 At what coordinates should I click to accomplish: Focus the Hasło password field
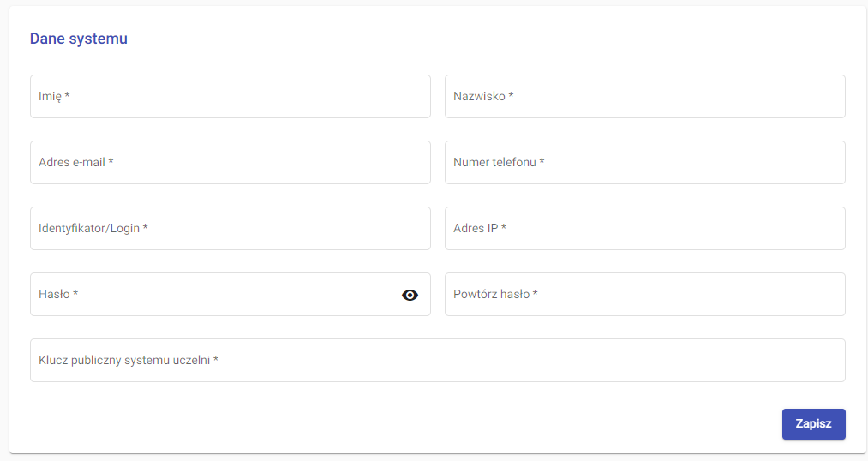click(x=223, y=295)
